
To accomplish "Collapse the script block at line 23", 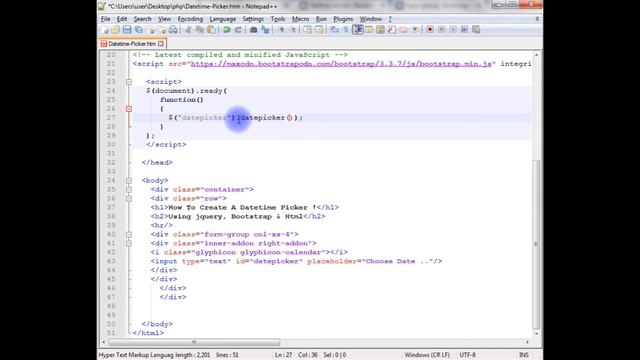I will (129, 82).
